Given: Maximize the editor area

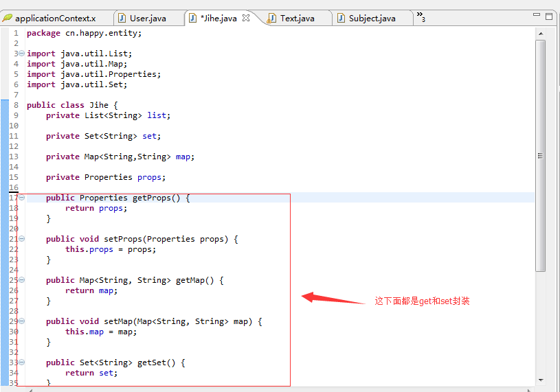Looking at the screenshot, I should 549,16.
